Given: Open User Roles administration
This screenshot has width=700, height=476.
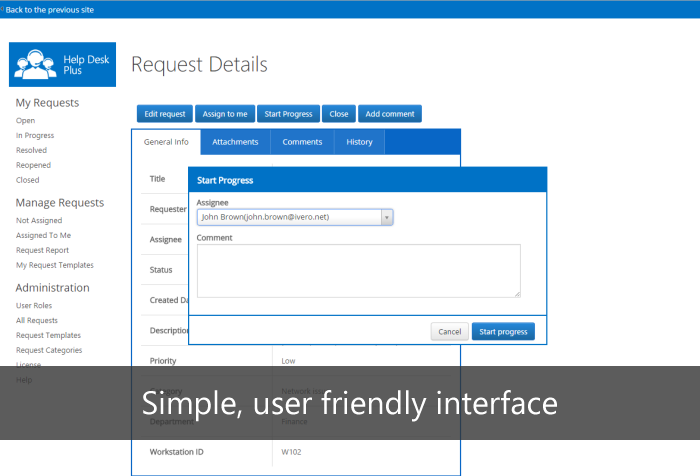Looking at the screenshot, I should (x=34, y=305).
